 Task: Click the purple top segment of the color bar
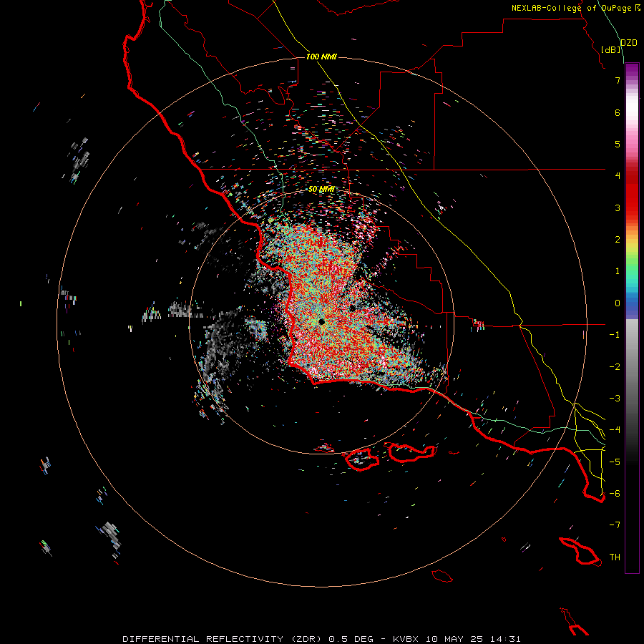pyautogui.click(x=632, y=70)
